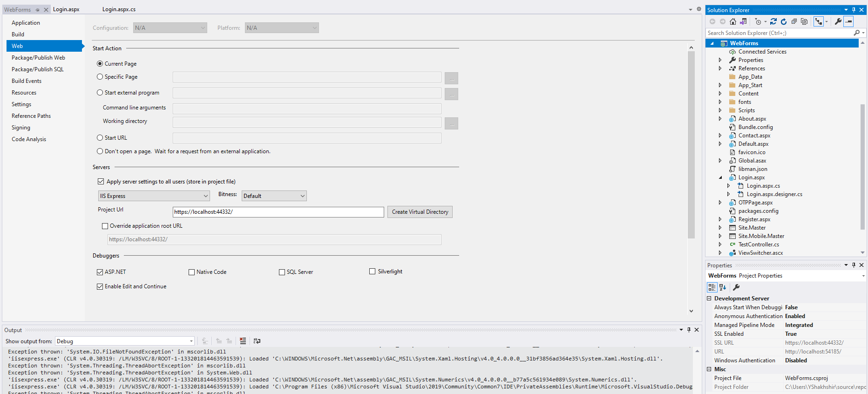Image resolution: width=868 pixels, height=394 pixels.
Task: Clear All output in Output window
Action: tap(243, 341)
